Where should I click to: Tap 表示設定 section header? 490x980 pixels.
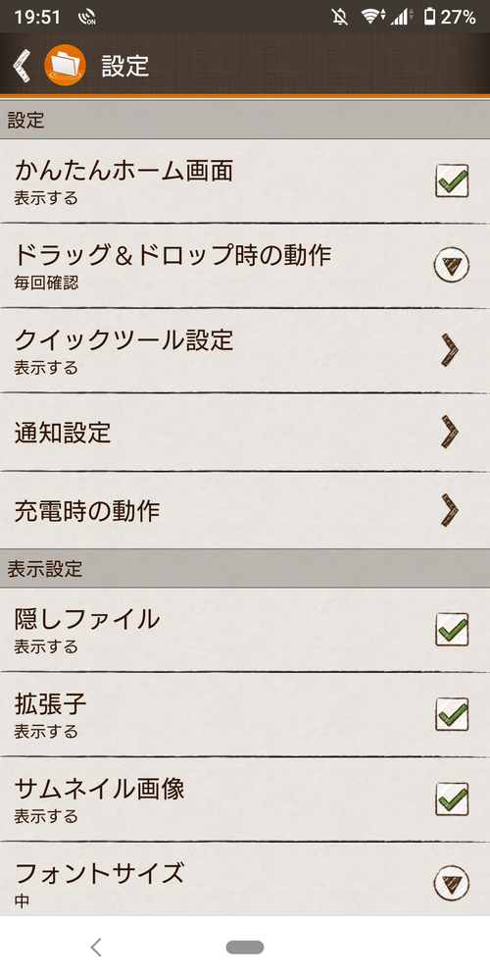(x=245, y=569)
